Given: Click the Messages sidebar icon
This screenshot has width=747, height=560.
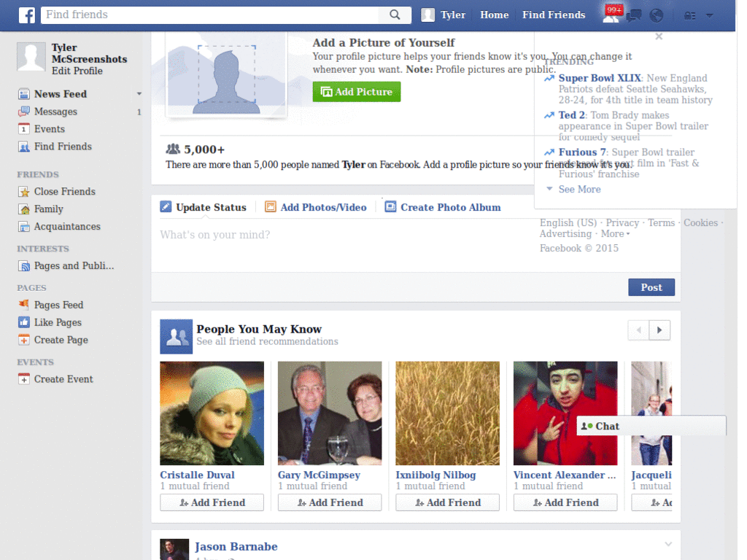Looking at the screenshot, I should [24, 112].
